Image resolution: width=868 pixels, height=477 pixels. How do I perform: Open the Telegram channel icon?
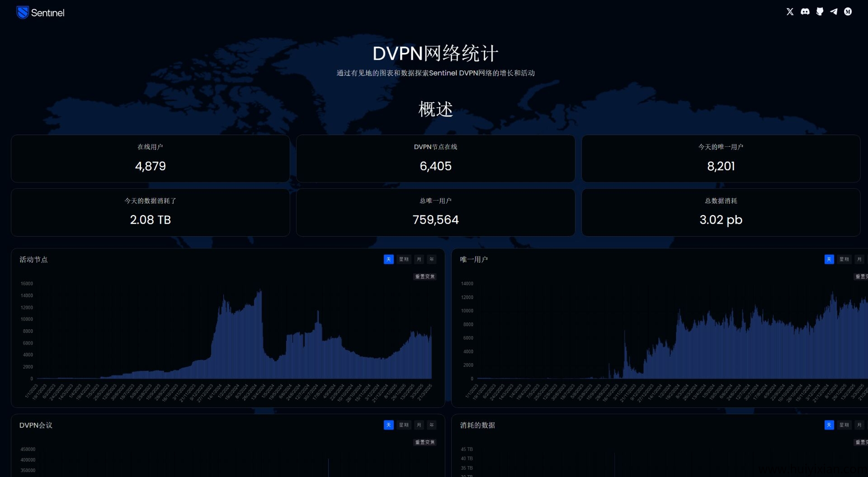coord(834,12)
